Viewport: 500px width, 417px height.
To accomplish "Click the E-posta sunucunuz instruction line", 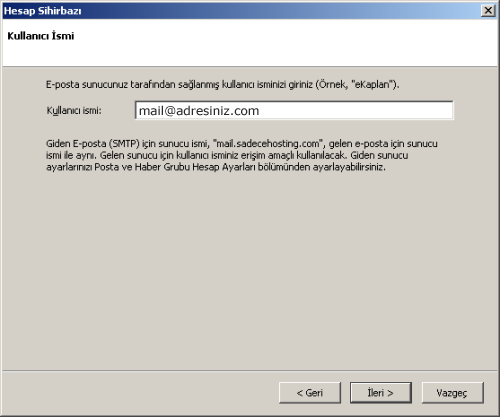I will (222, 85).
